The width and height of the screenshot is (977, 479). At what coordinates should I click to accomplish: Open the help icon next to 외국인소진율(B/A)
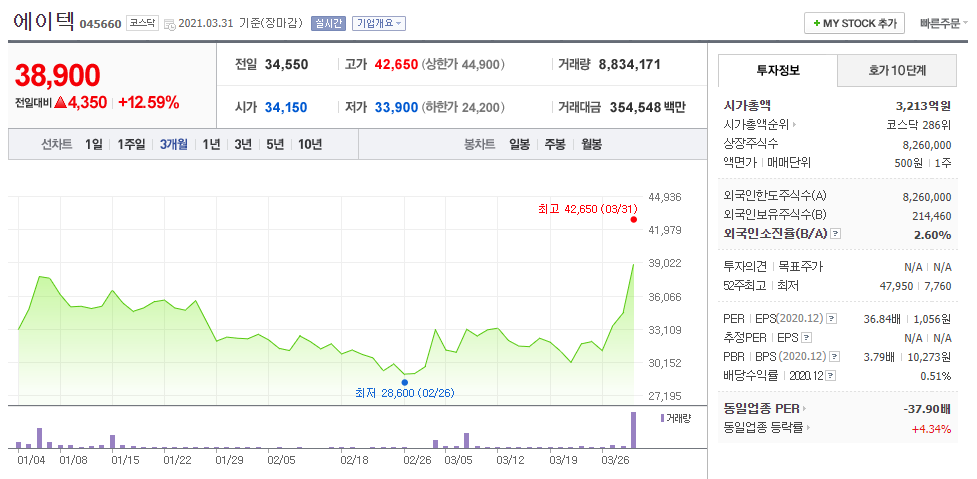(x=836, y=234)
